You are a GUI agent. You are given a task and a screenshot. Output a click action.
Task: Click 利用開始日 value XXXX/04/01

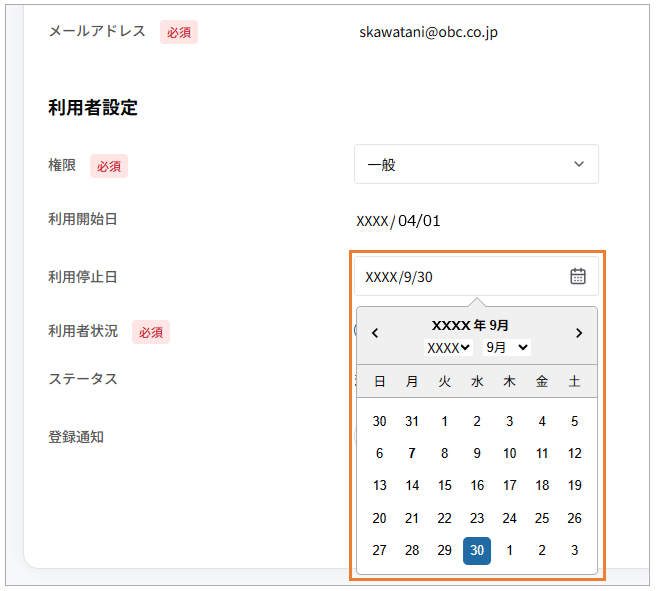pos(398,221)
